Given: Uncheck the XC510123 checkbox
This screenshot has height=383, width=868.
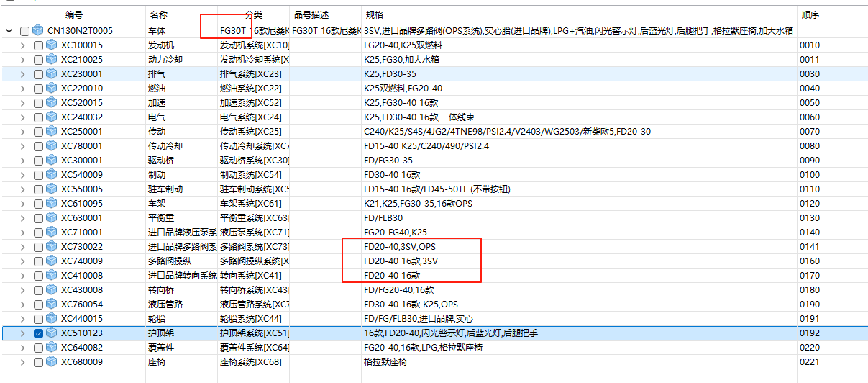Looking at the screenshot, I should point(39,333).
